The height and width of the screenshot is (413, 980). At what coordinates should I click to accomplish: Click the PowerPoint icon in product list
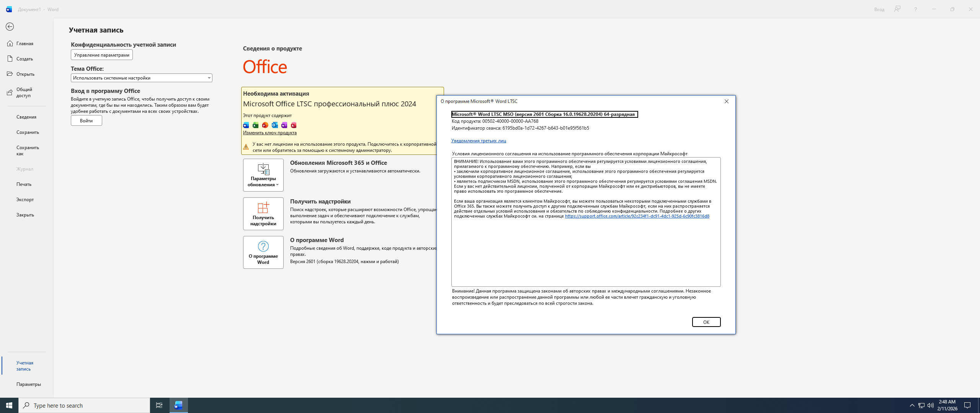coord(265,125)
